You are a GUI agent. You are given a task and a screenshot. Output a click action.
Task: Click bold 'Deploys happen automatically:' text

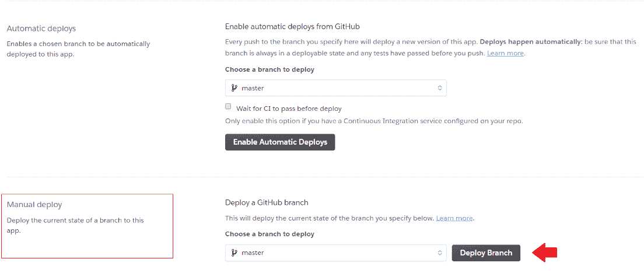531,43
